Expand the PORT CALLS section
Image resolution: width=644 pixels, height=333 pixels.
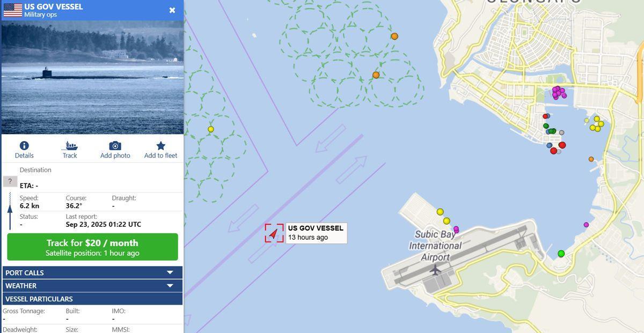[92, 272]
